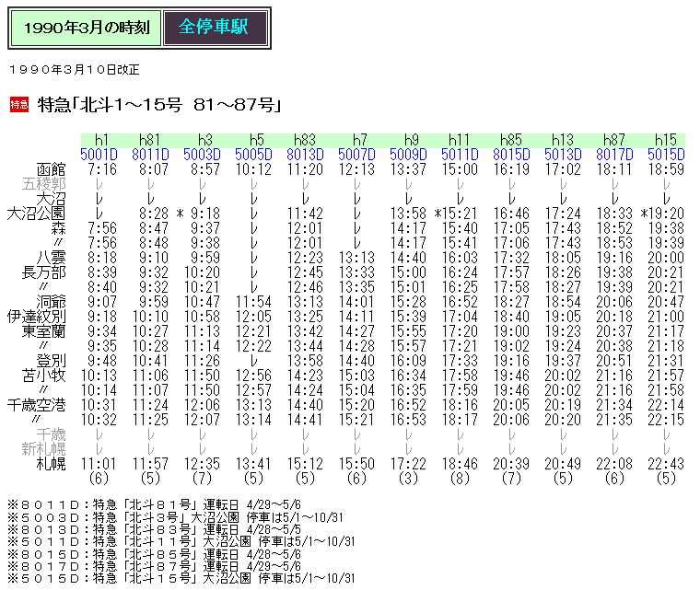This screenshot has width=700, height=590.
Task: Open train number link 5015D
Action: coord(666,155)
